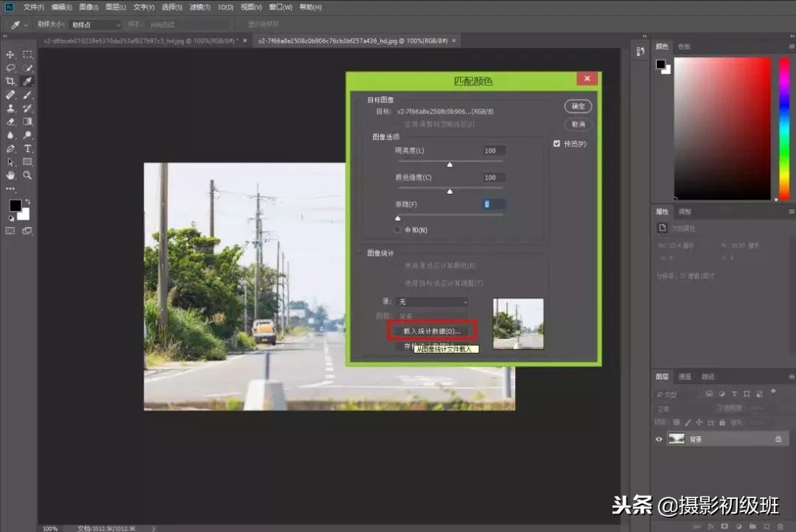
Task: Click the 确定 button in 匹配颜色 dialog
Action: click(577, 106)
